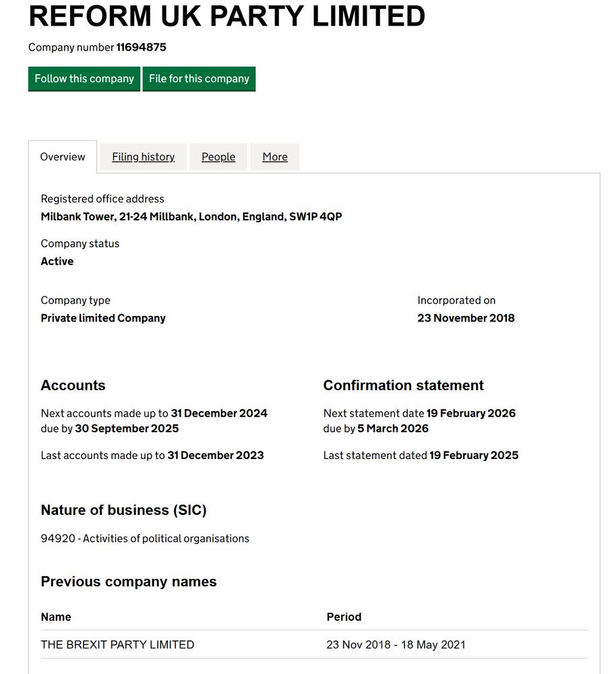Viewport: 616px width, 674px height.
Task: Open the People tab
Action: pyautogui.click(x=218, y=157)
